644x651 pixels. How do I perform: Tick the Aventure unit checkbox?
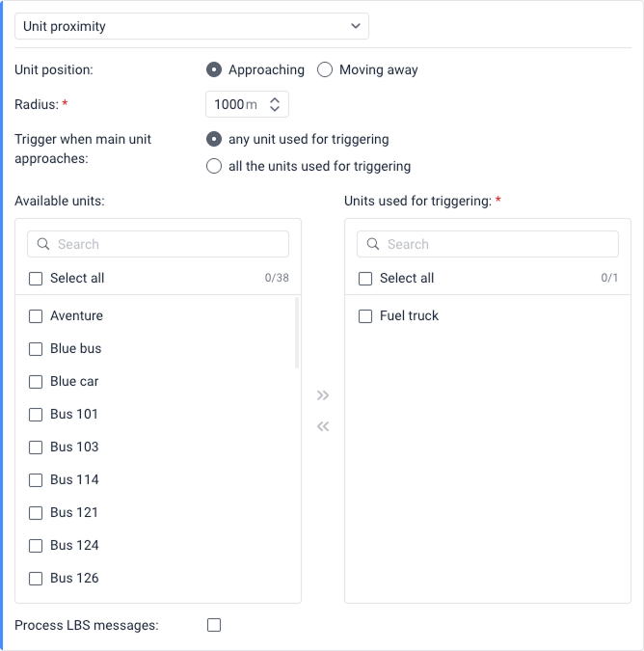point(36,315)
